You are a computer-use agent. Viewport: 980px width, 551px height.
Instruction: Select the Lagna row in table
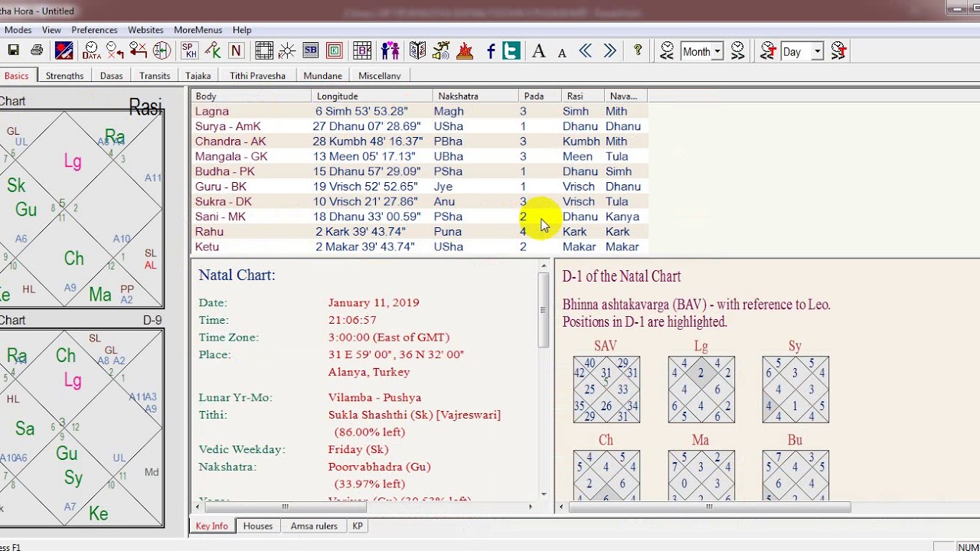(419, 111)
